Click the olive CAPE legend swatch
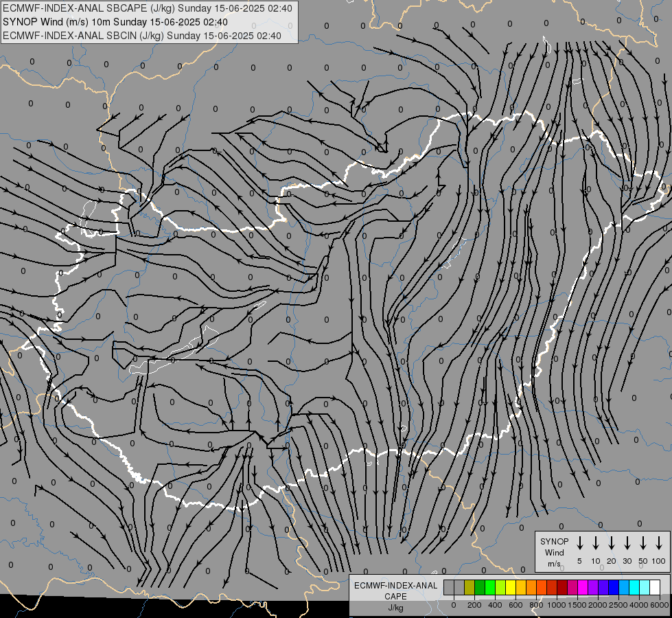 coord(470,587)
